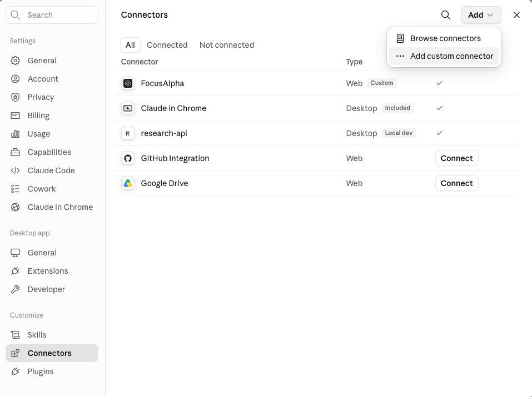Viewport: 532px width, 397px height.
Task: Open the Skills page
Action: pyautogui.click(x=52, y=335)
